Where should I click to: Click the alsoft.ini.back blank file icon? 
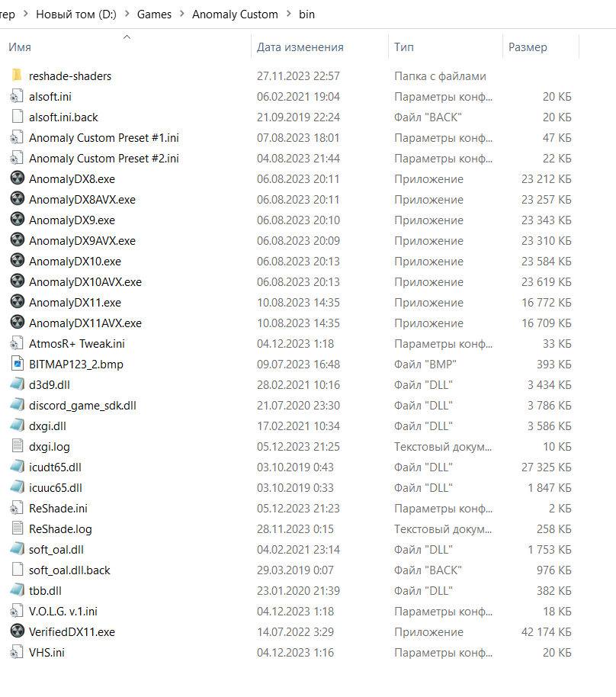(x=17, y=117)
